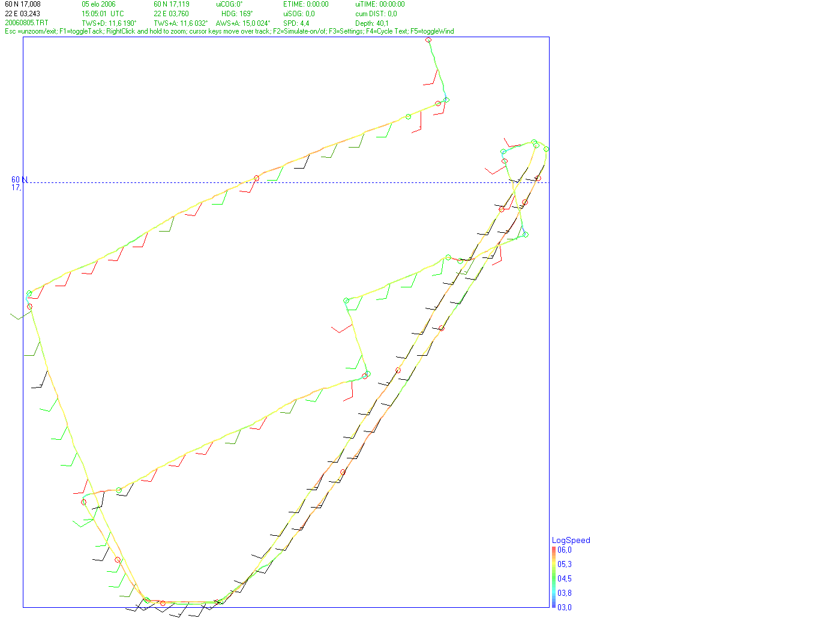Select the Depth: 40,1 readout
This screenshot has height=630, width=840.
(x=372, y=23)
